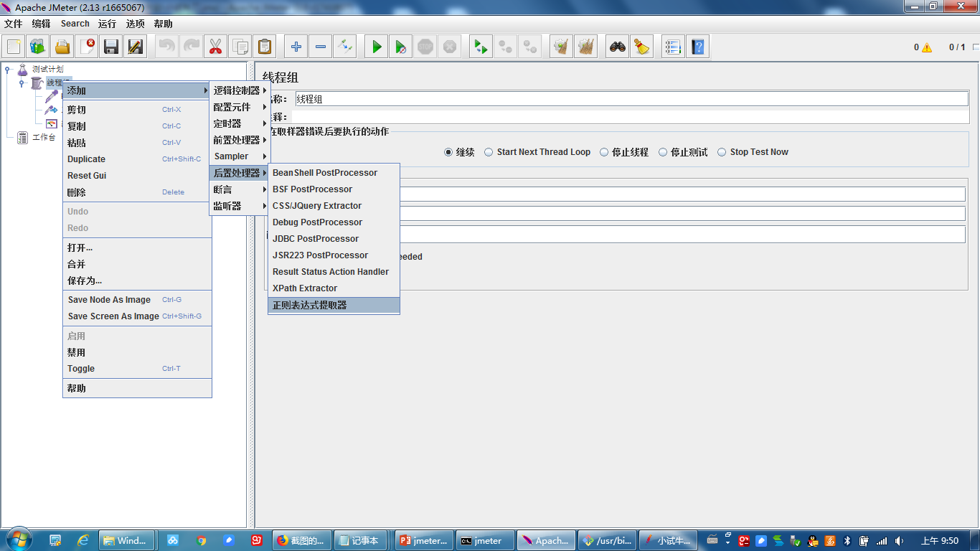Screen dimensions: 980x551
Task: Click the Reset Search broom icon
Action: (x=641, y=47)
